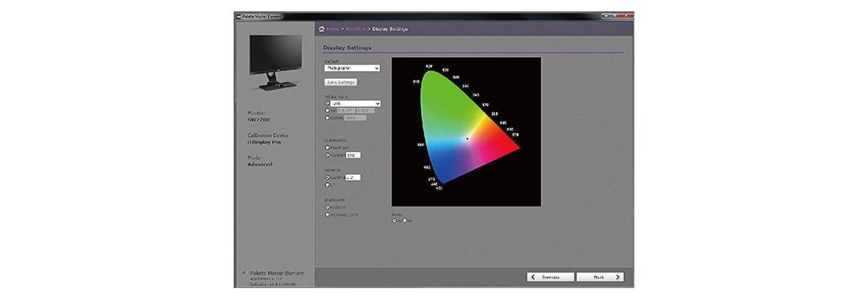
Task: Close the Palette Master Element window
Action: point(628,15)
